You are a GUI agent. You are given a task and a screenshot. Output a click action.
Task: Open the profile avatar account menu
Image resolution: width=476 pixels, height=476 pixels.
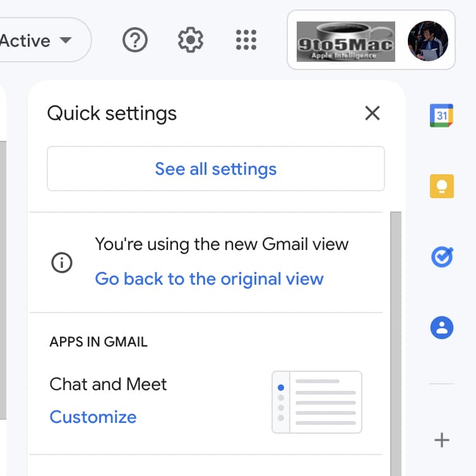(427, 40)
